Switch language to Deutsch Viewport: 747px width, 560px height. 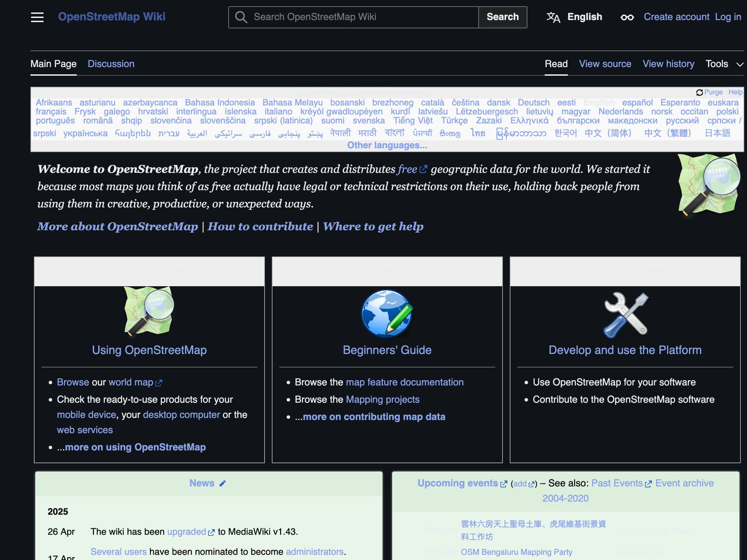click(x=533, y=102)
